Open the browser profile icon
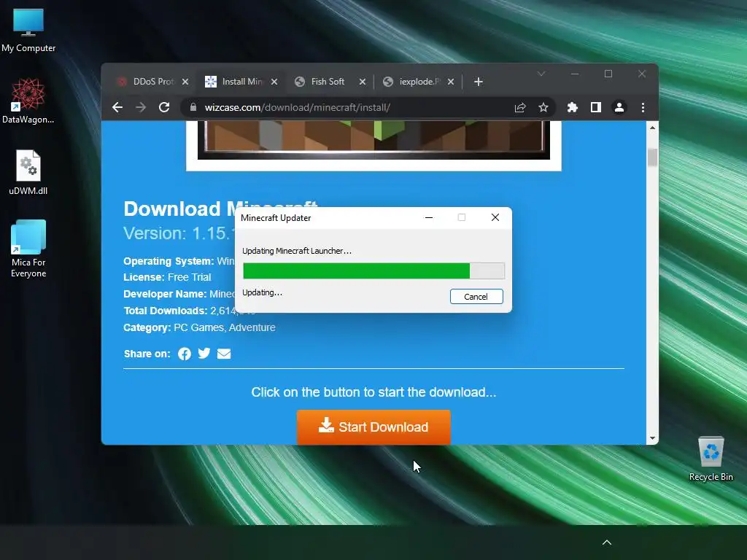The height and width of the screenshot is (560, 747). [619, 108]
